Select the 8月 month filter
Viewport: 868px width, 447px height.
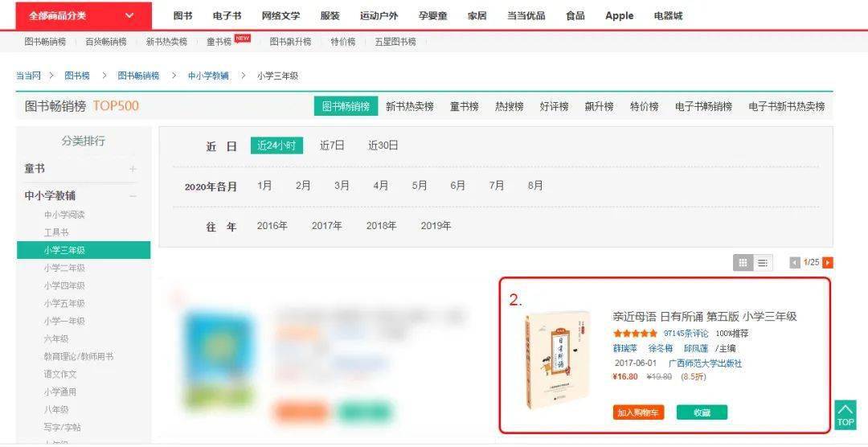point(535,186)
